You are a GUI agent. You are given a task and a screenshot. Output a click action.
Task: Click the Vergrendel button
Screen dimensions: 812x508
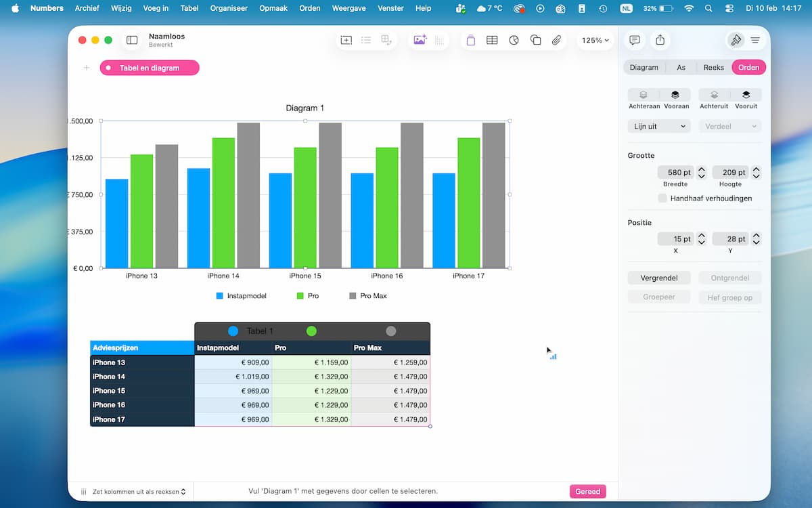coord(658,278)
